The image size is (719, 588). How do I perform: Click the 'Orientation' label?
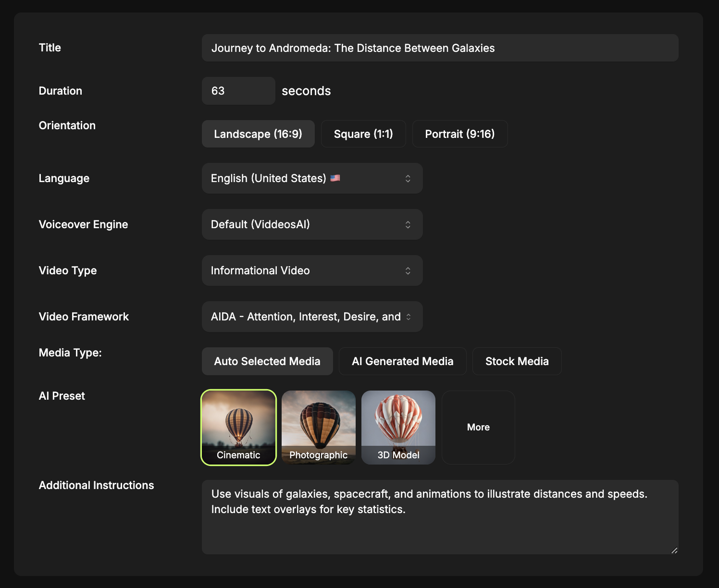(x=67, y=125)
